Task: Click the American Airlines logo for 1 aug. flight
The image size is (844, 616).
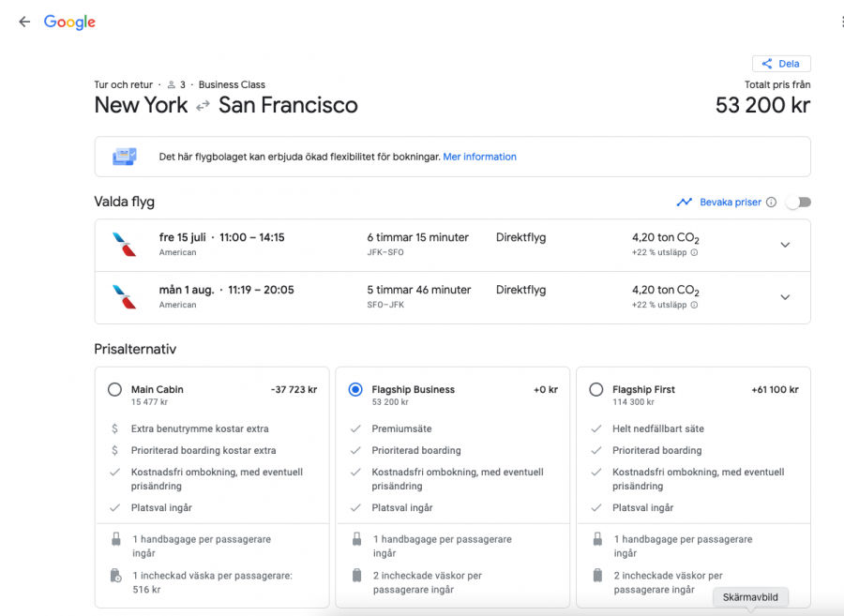Action: [123, 297]
